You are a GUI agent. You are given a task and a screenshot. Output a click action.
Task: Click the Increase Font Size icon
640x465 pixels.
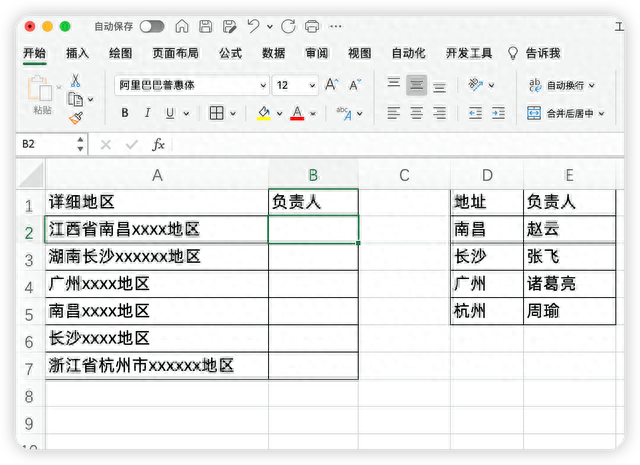tap(331, 85)
